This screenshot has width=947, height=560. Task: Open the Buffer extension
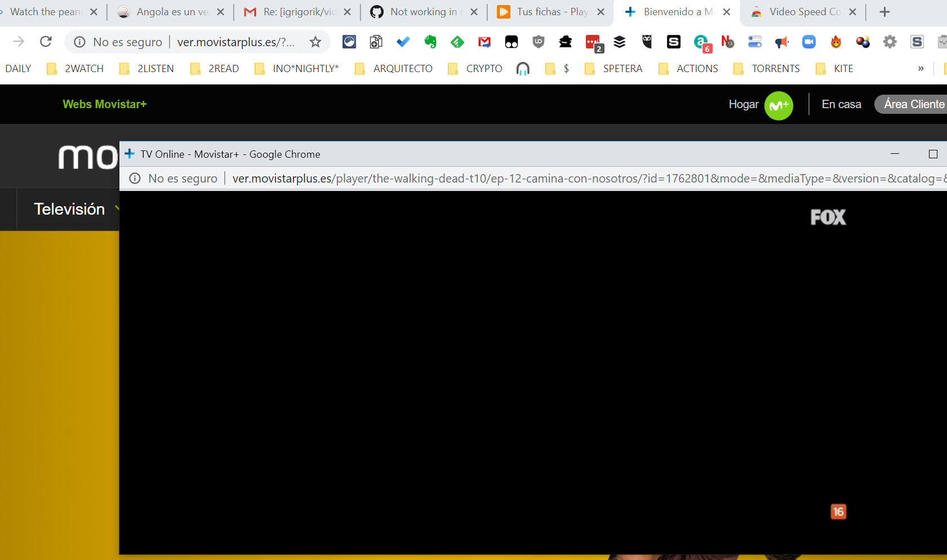tap(620, 42)
